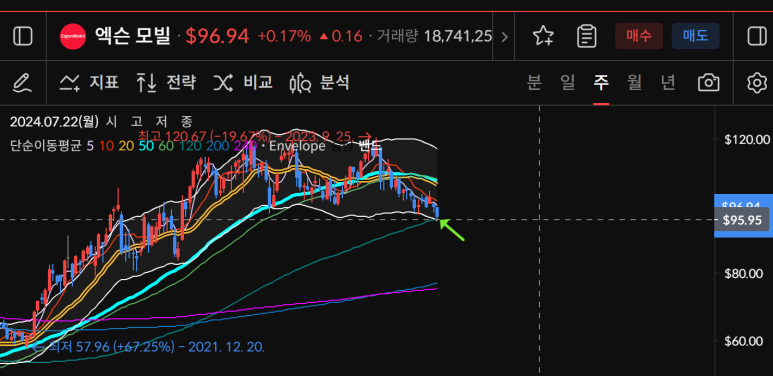Toggle the left sidebar panel icon

coord(23,36)
